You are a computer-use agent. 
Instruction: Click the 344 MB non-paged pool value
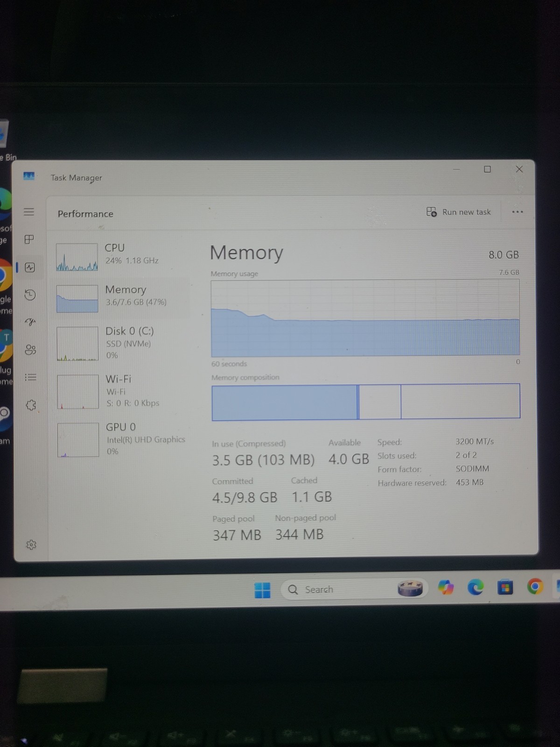click(x=299, y=535)
